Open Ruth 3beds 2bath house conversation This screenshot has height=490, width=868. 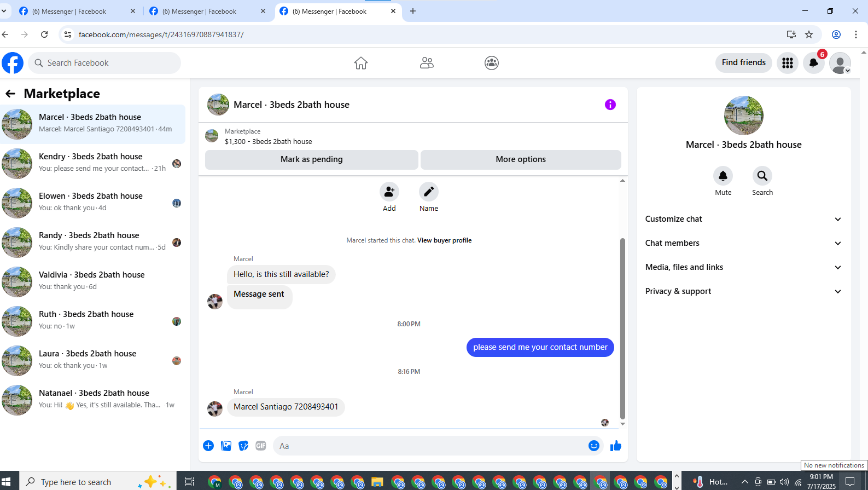(93, 321)
